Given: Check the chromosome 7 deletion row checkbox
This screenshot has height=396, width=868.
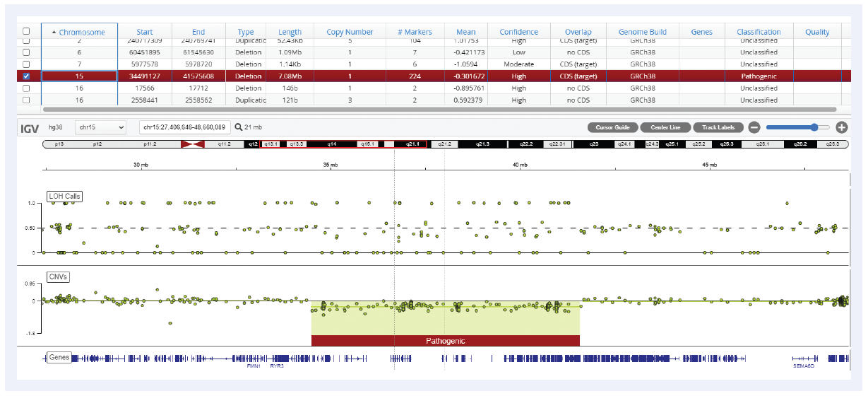Looking at the screenshot, I should click(27, 64).
